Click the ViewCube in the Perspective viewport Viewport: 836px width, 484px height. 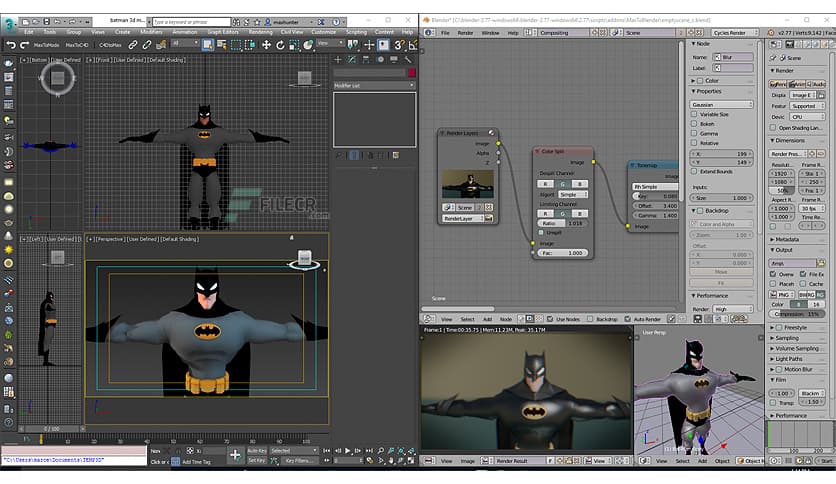pyautogui.click(x=304, y=259)
